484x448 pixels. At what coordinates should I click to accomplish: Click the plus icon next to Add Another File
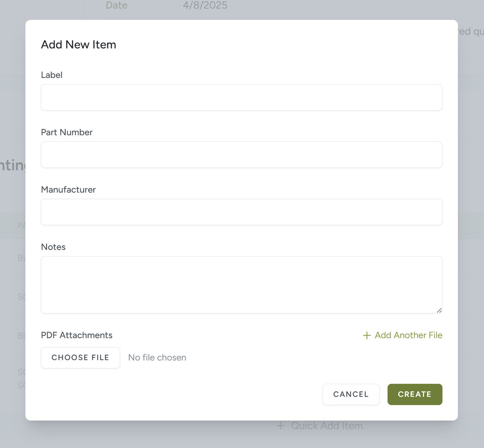point(366,335)
